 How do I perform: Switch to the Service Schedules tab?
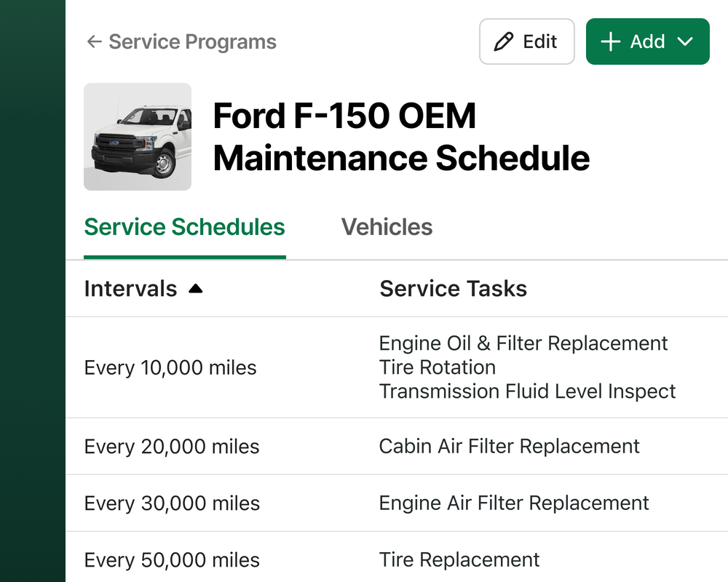pos(184,227)
